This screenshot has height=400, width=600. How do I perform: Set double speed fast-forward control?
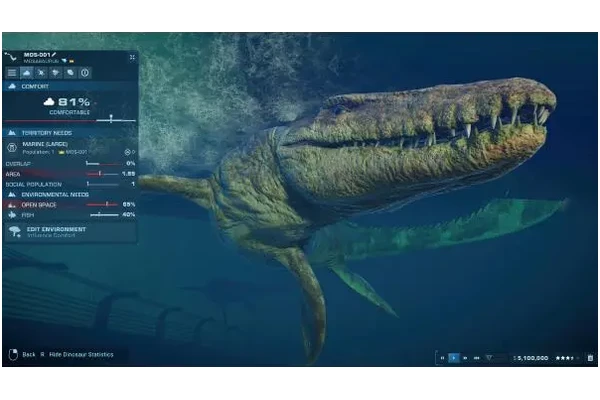point(465,358)
